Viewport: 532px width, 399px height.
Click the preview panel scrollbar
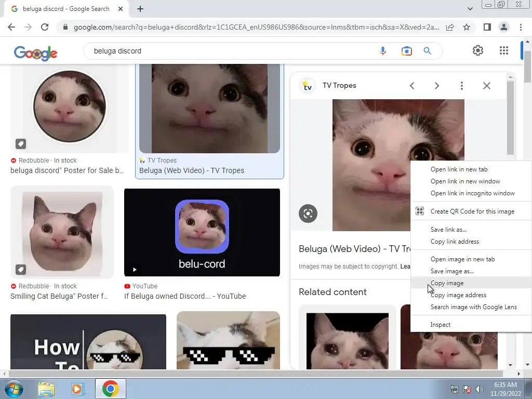[510, 117]
